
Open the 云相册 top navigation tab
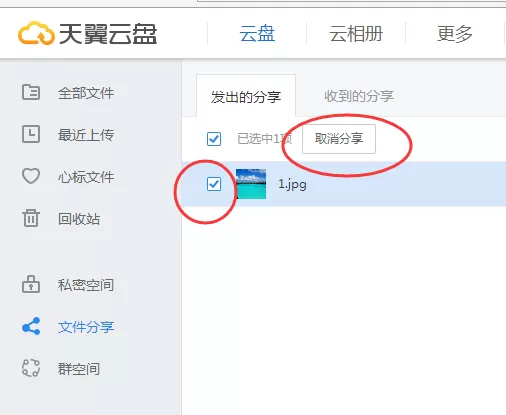pyautogui.click(x=356, y=34)
